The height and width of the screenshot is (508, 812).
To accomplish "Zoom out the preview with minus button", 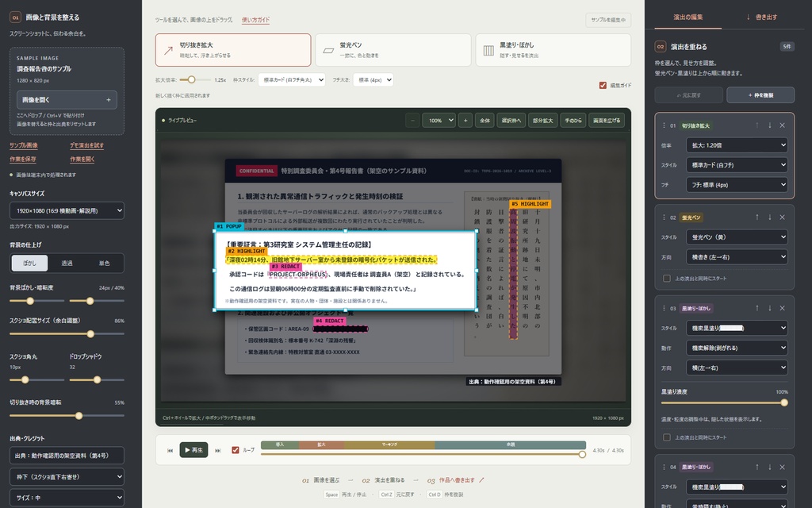I will (x=412, y=121).
